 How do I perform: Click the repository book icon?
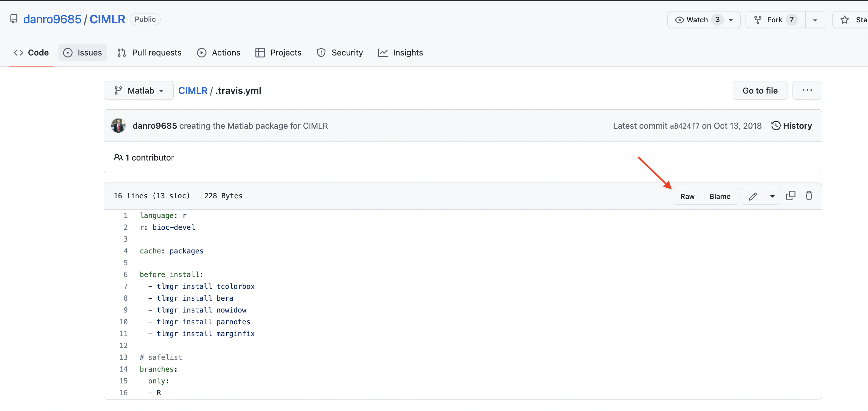coord(14,19)
